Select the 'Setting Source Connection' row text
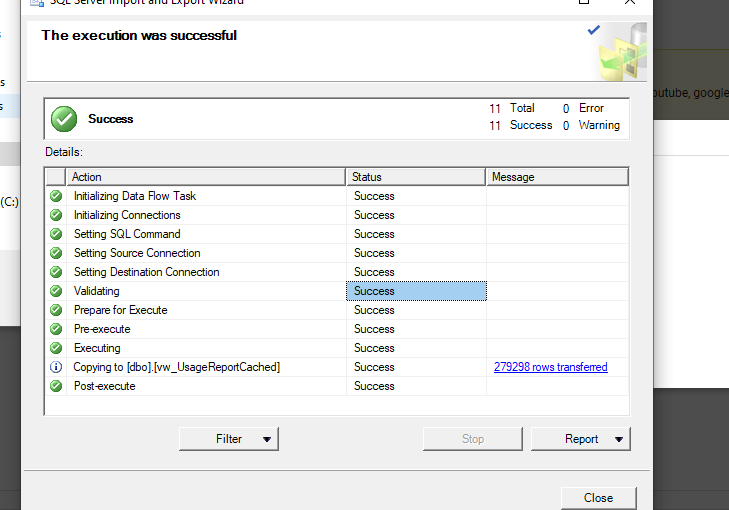Viewport: 729px width, 510px height. click(137, 253)
